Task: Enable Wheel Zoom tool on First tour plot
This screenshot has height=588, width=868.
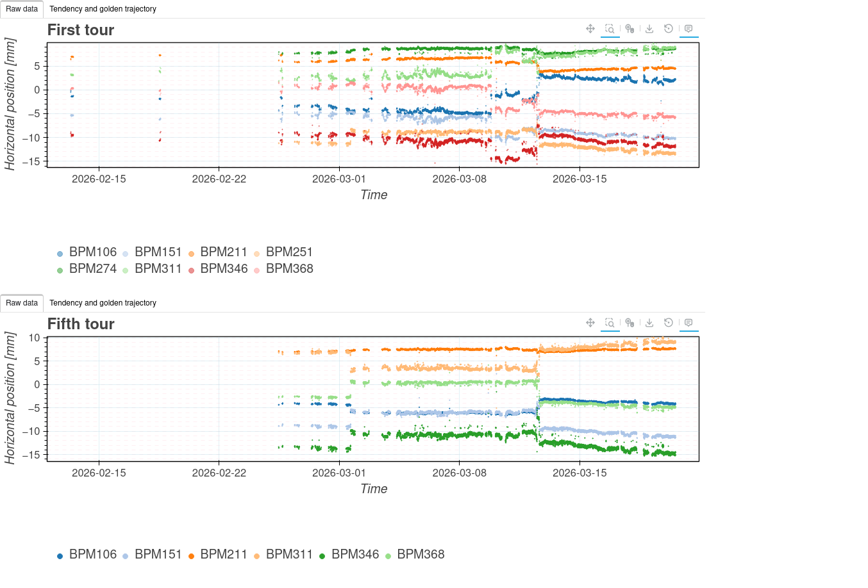Action: (x=630, y=29)
